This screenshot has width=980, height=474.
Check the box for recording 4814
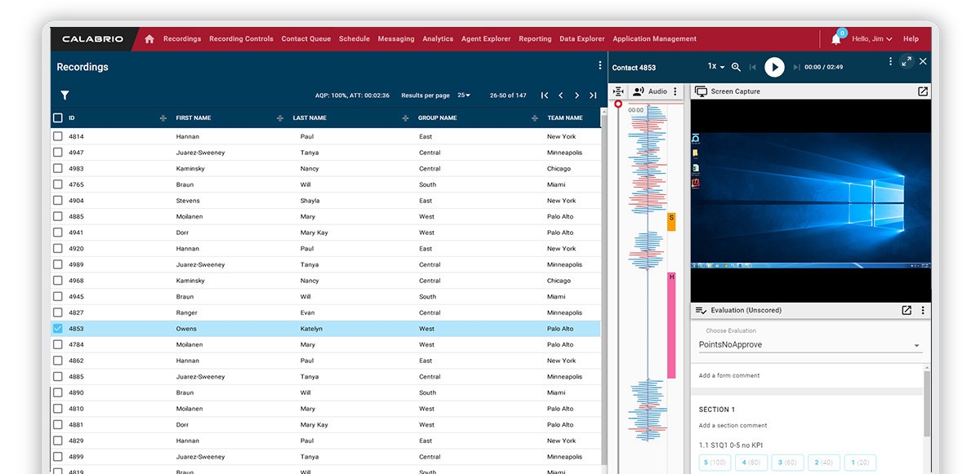[58, 137]
